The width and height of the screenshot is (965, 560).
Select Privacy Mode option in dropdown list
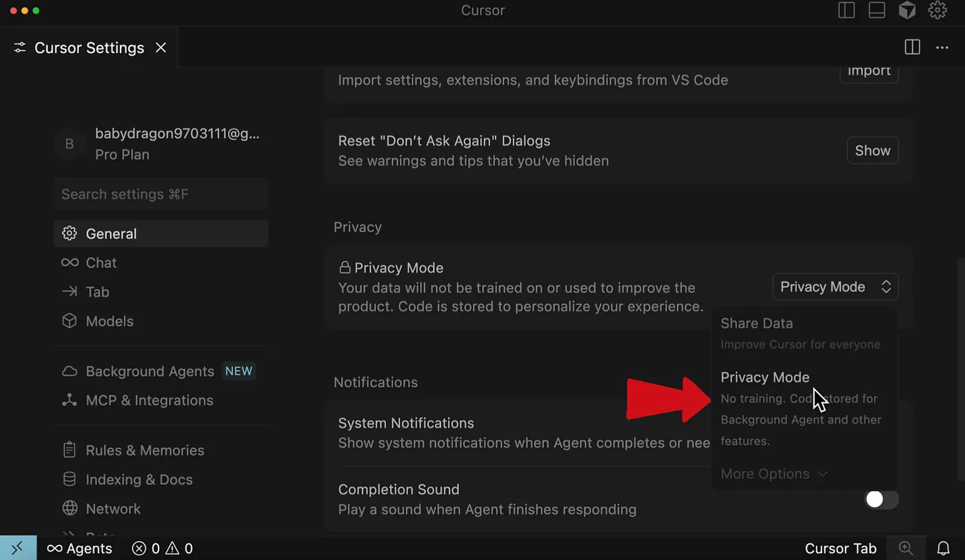804,409
